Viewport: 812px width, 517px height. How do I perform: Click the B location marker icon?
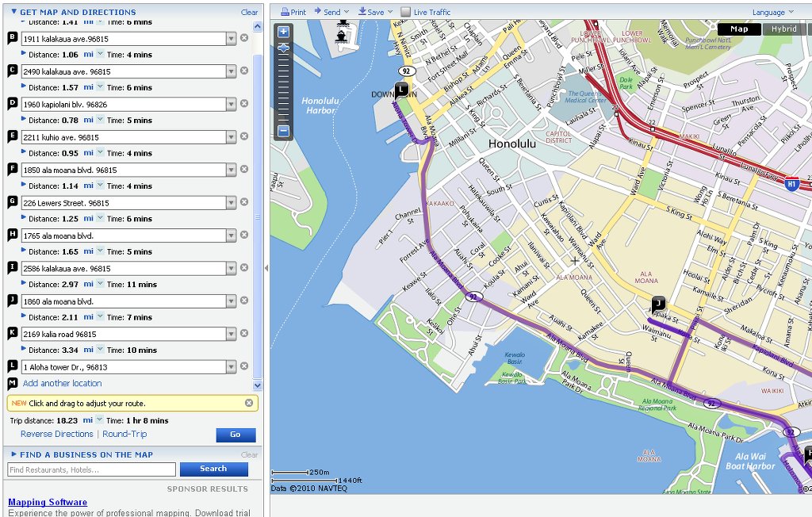(13, 38)
